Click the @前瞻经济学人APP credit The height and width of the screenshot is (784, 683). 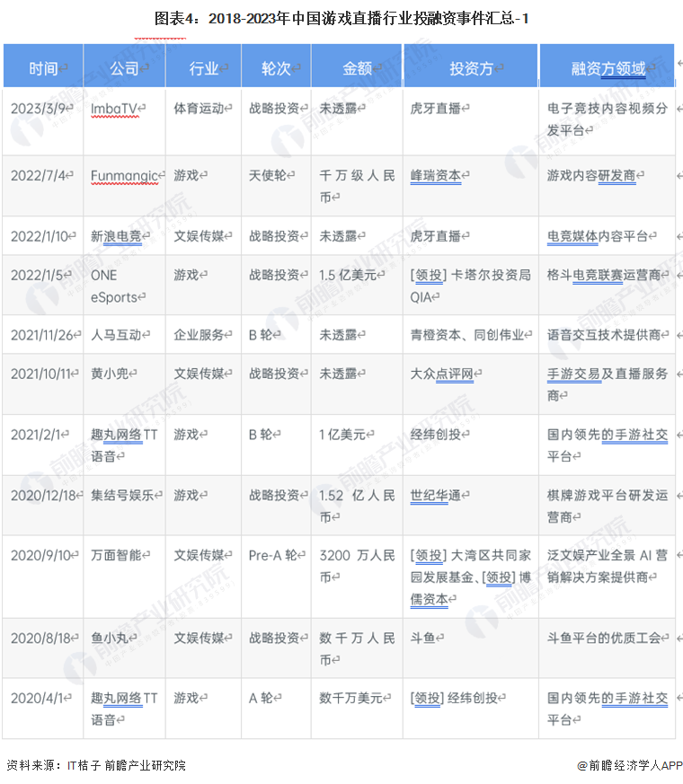[630, 765]
